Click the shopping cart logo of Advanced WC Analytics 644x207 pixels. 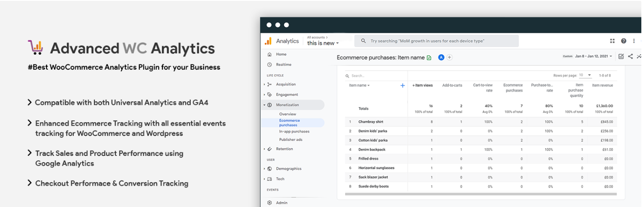[x=35, y=48]
